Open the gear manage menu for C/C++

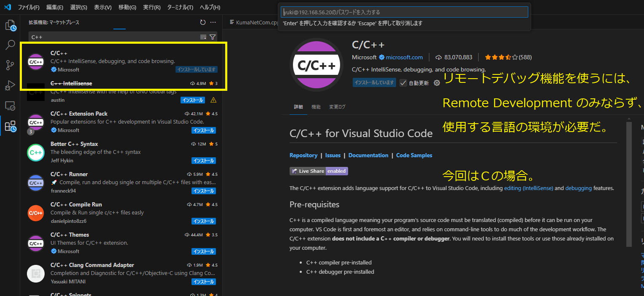point(437,83)
